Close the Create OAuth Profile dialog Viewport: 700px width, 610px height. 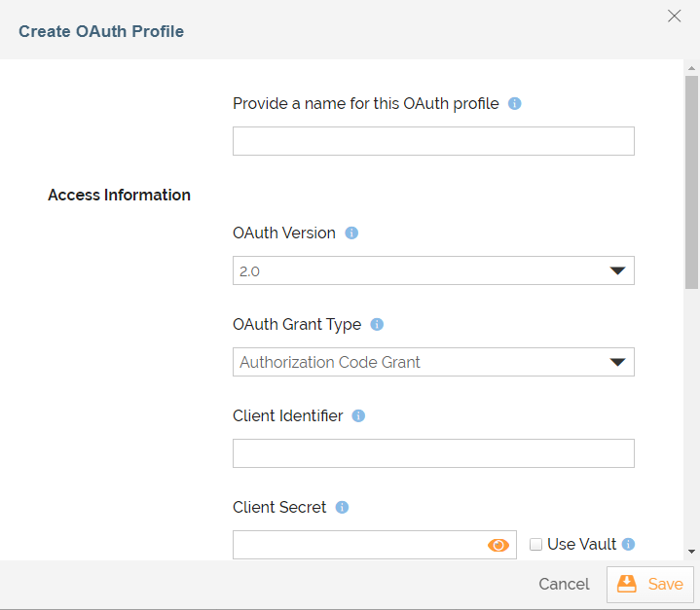[674, 16]
